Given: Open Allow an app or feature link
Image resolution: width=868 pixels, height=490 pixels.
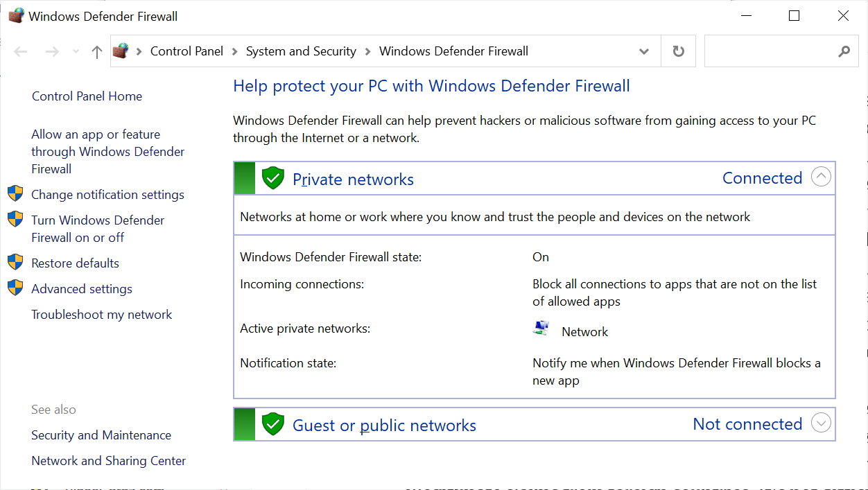Looking at the screenshot, I should pos(107,152).
